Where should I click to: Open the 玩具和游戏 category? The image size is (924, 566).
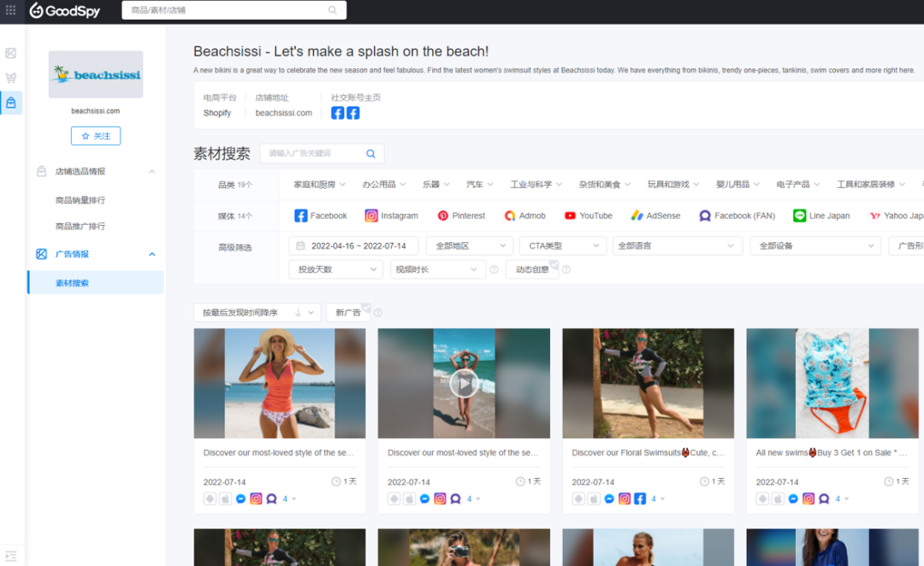pyautogui.click(x=673, y=185)
